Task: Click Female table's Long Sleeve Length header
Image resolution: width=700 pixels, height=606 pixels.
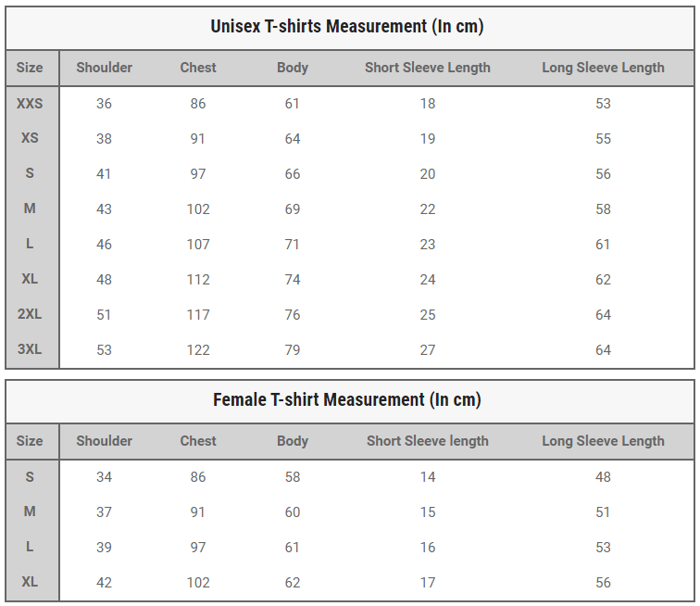Action: (x=603, y=441)
